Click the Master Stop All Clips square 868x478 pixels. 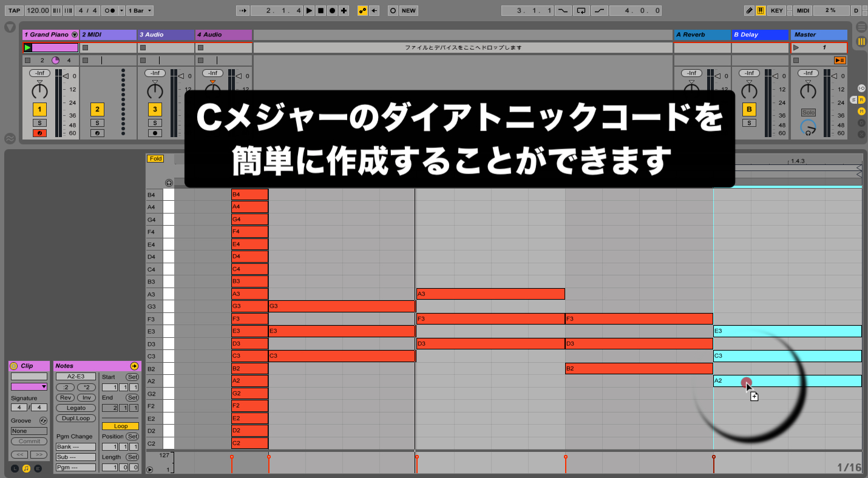click(796, 60)
